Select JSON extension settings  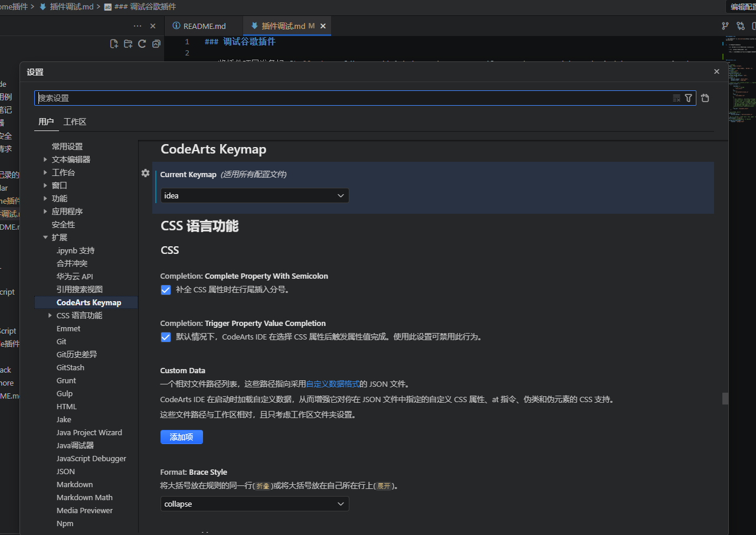(x=66, y=471)
